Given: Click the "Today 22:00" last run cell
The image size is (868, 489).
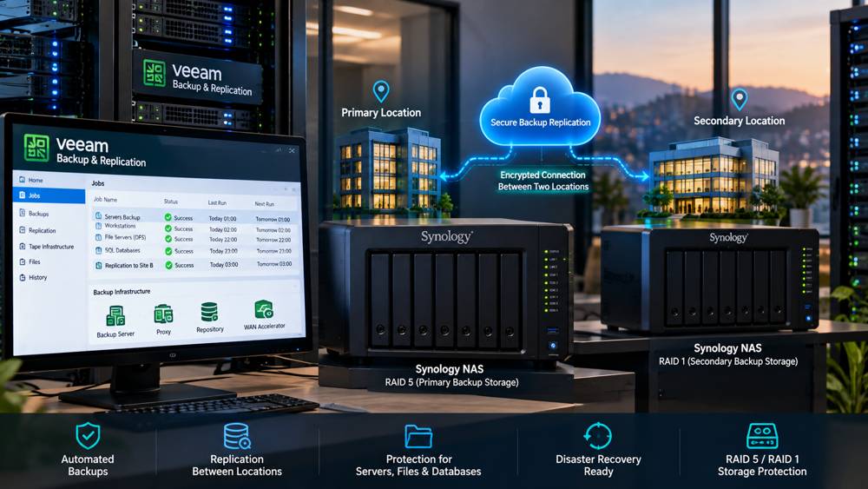Looking at the screenshot, I should coord(223,240).
